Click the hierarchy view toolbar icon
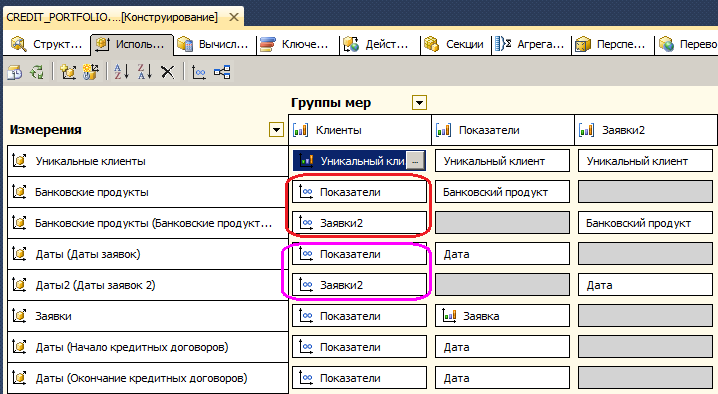Image resolution: width=718 pixels, height=394 pixels. coord(222,72)
